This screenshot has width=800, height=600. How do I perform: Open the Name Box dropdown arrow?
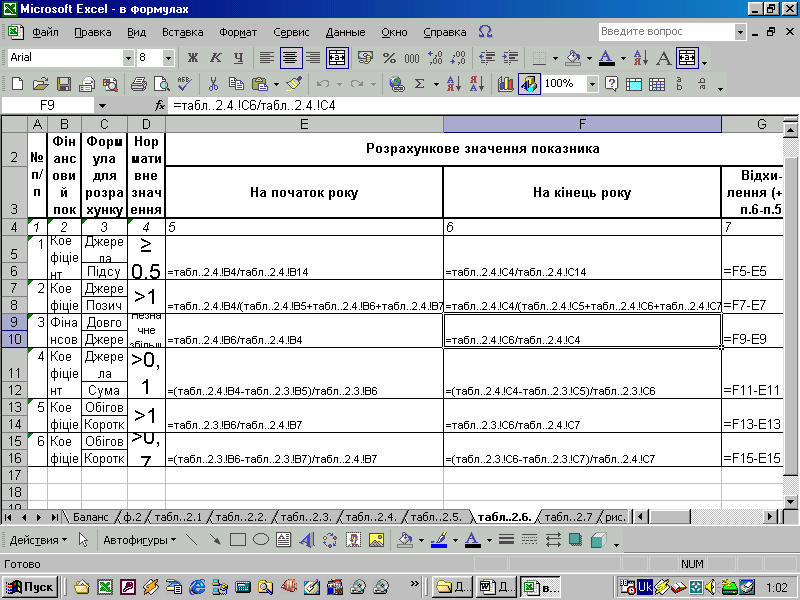point(102,105)
